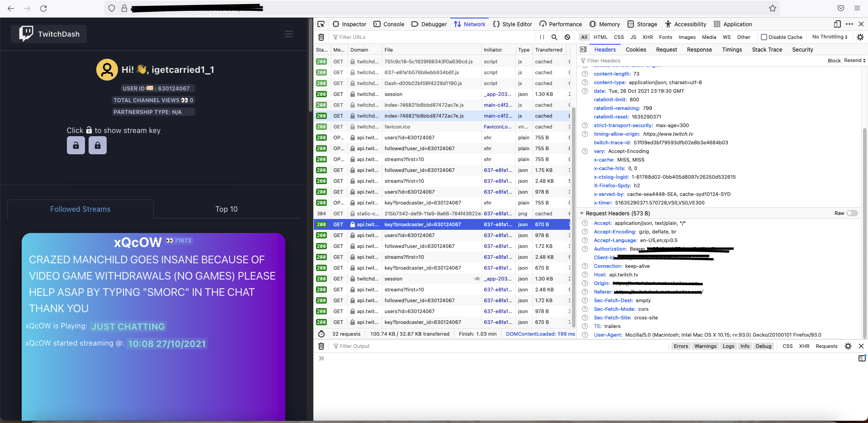Close the split console with X icon
This screenshot has width=868, height=423.
[861, 346]
